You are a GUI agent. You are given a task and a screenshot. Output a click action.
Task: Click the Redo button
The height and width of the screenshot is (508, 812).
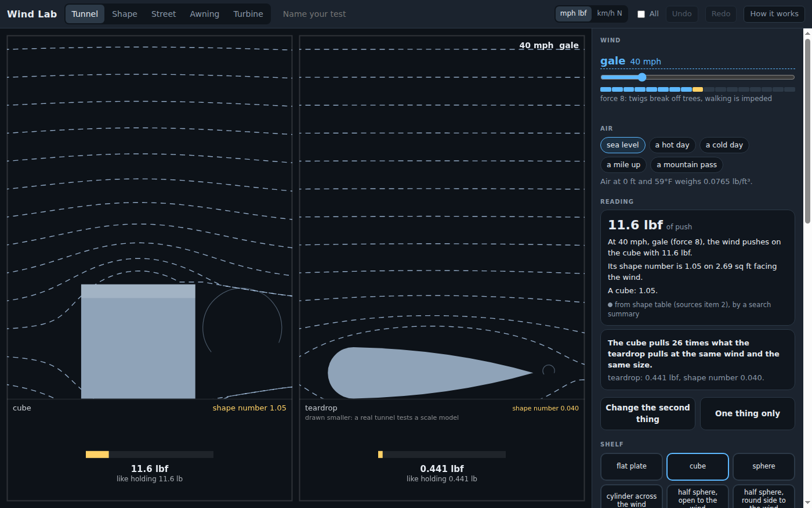point(721,14)
